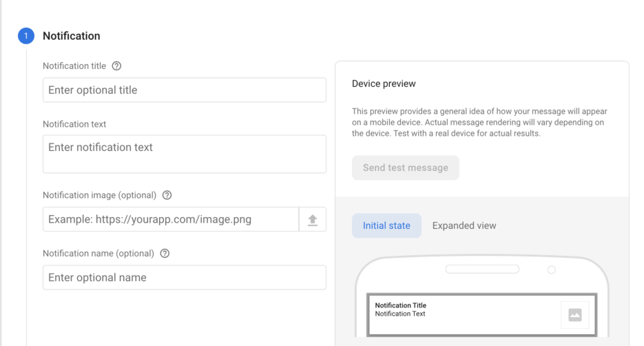Focus the Notification name input field
The image size is (644, 346).
tap(185, 277)
